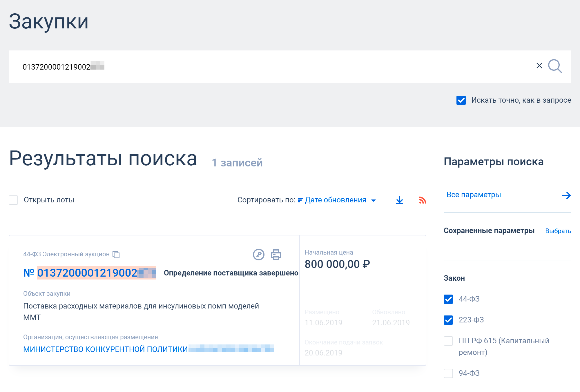Check ПП РФ 615 (Капитальный ремонт) filter

pos(448,341)
